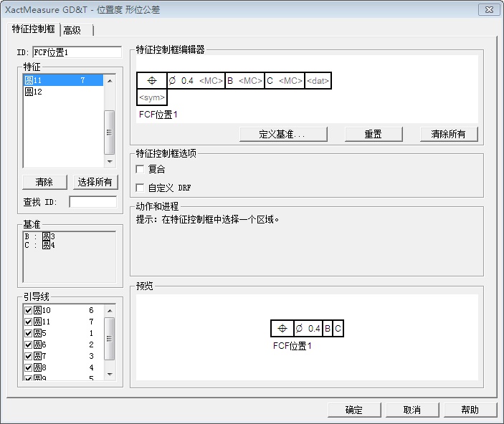Click the position symbol cell in FCF editor
The width and height of the screenshot is (504, 424).
tap(151, 81)
